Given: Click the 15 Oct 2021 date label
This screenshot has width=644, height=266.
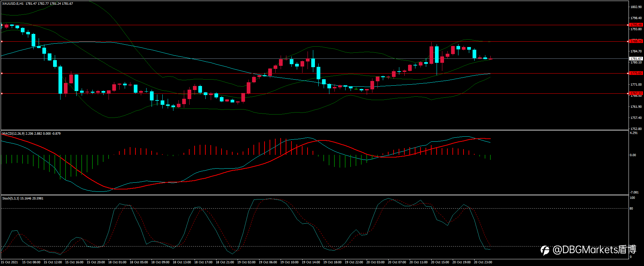Looking at the screenshot, I should point(9,262).
